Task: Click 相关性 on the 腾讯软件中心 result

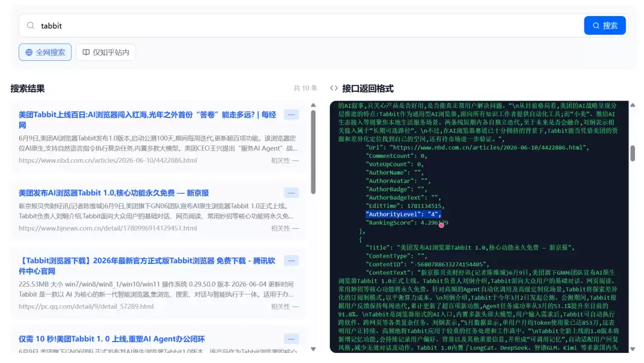Action: pyautogui.click(x=284, y=306)
